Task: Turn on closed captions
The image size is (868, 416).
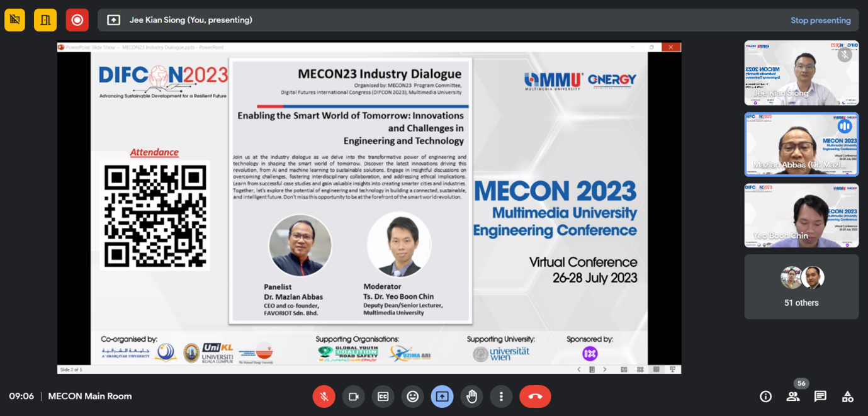Action: coord(383,396)
